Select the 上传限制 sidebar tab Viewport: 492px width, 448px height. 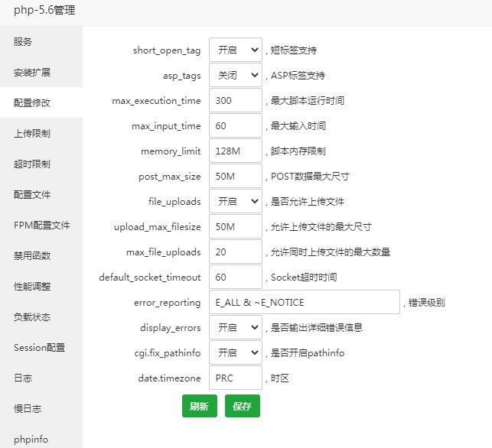(32, 134)
